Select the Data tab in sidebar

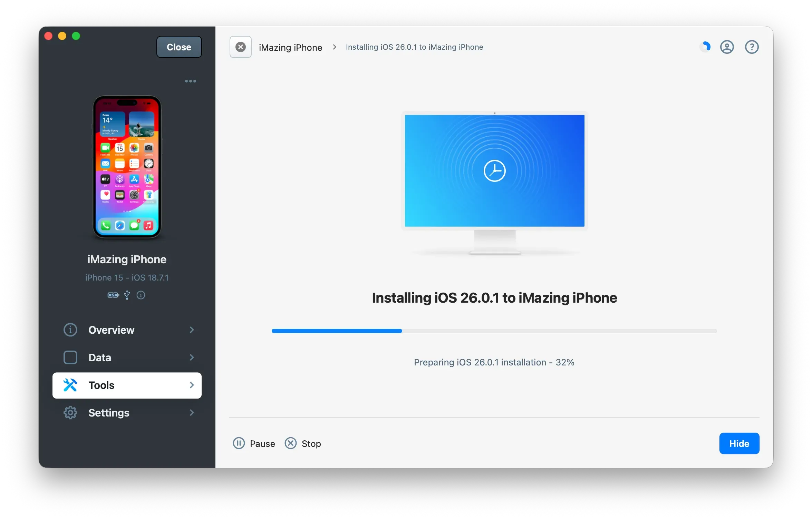99,358
